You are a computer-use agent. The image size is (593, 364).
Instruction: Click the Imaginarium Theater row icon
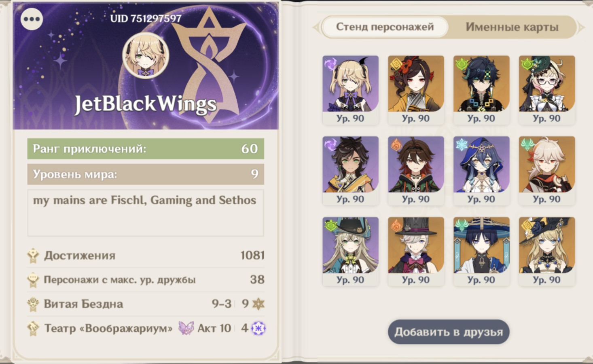(x=33, y=328)
